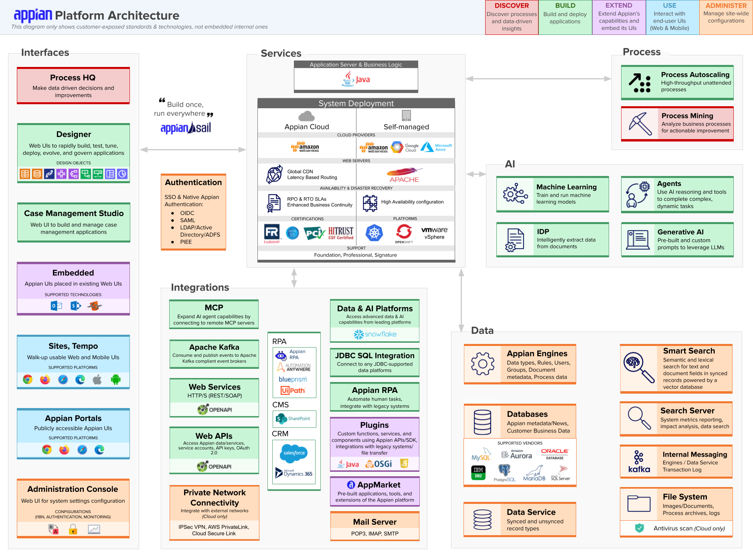Click the IDP document gear icon
The width and height of the screenshot is (753, 560).
(515, 240)
